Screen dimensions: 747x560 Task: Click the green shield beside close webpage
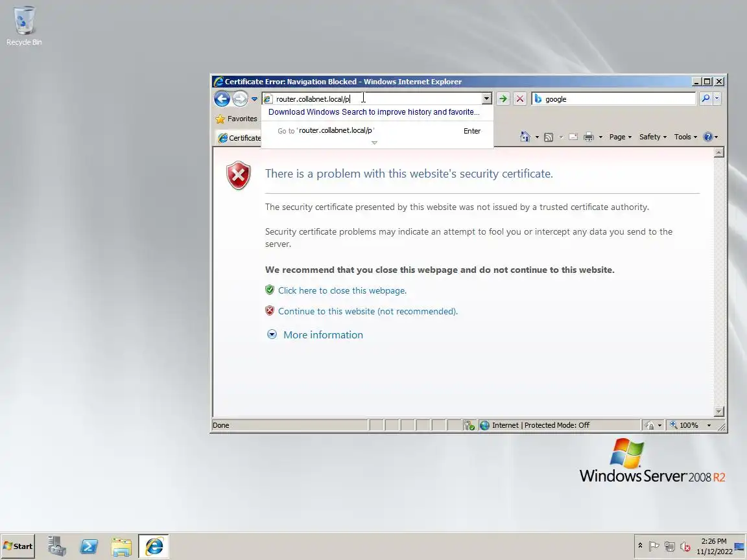pyautogui.click(x=270, y=290)
